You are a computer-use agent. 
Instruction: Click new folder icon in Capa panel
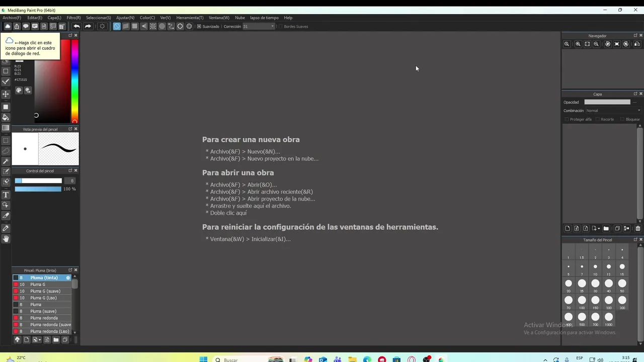[606, 228]
